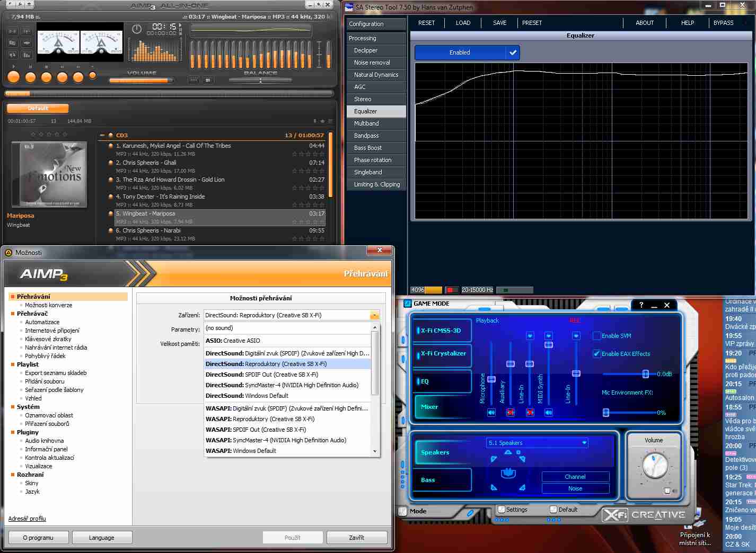Mute the MIDI Synth channel speaker icon
The height and width of the screenshot is (553, 756).
549,412
